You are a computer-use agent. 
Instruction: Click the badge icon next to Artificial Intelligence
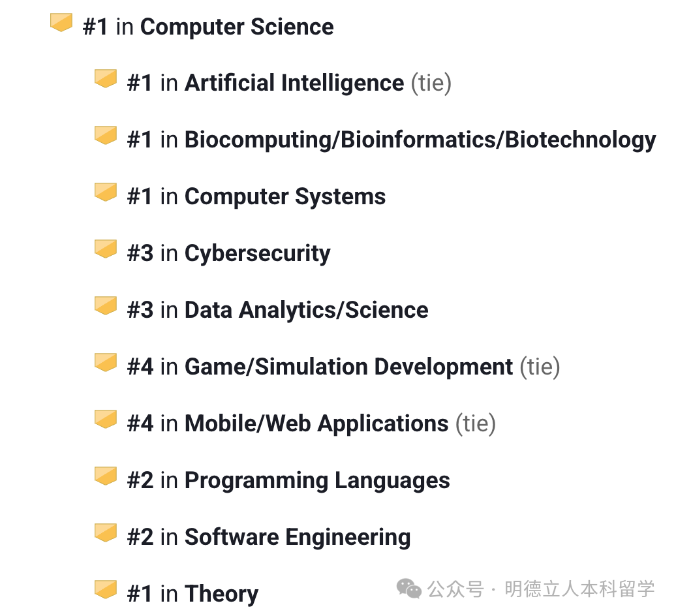pyautogui.click(x=106, y=79)
